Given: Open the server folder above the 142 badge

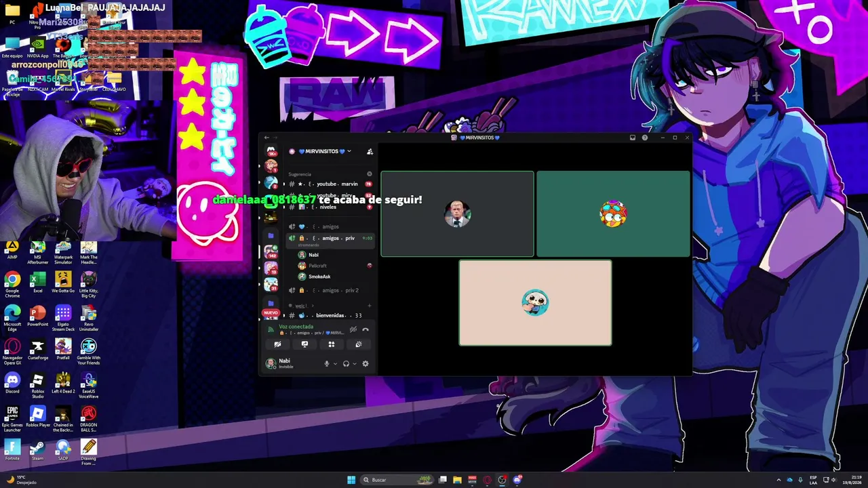Looking at the screenshot, I should [271, 235].
